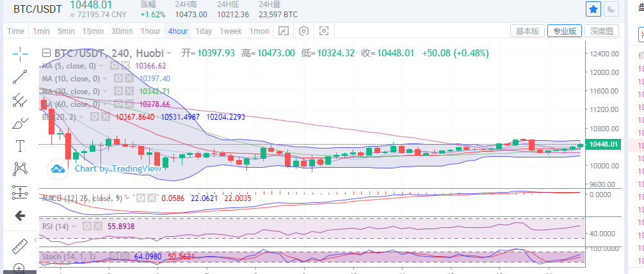
Task: Switch to Time chart view
Action: pos(15,31)
